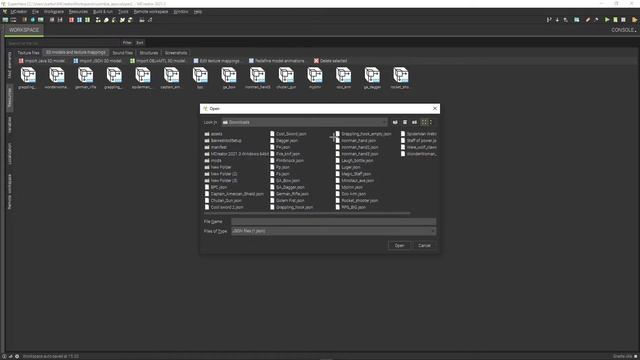Open the Tools menu

[123, 12]
